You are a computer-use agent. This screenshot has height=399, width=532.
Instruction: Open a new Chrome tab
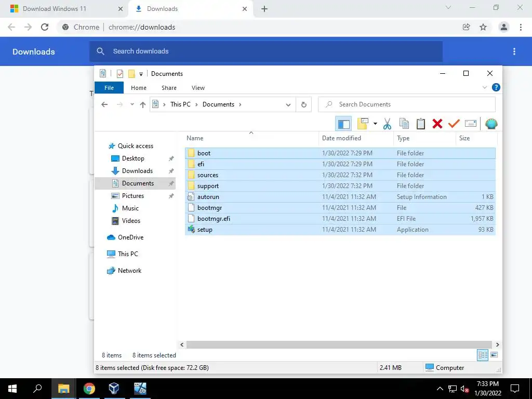coord(264,9)
